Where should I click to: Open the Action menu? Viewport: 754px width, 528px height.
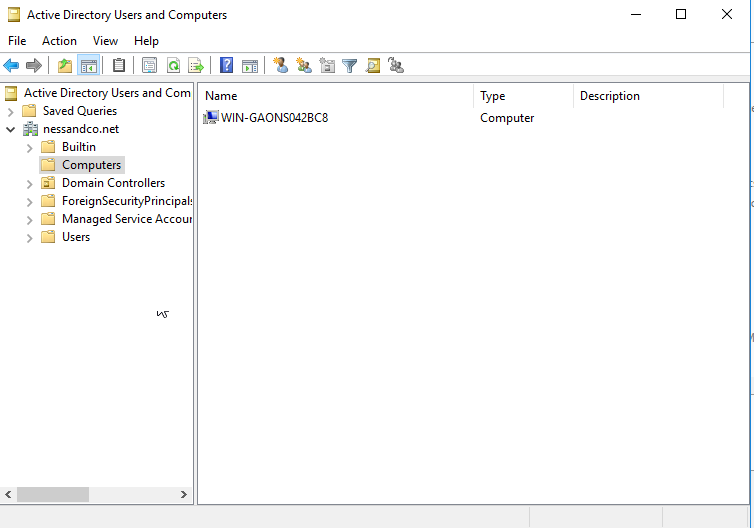[x=59, y=41]
